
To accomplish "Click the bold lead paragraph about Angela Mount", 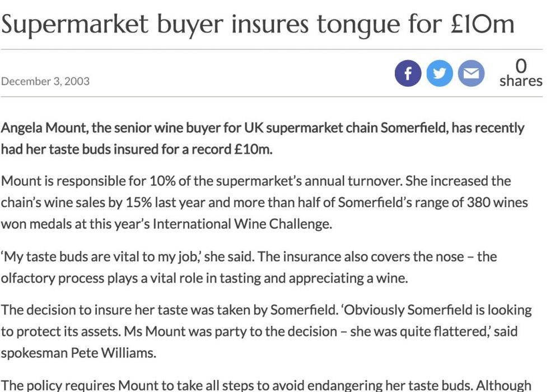I will pos(263,138).
